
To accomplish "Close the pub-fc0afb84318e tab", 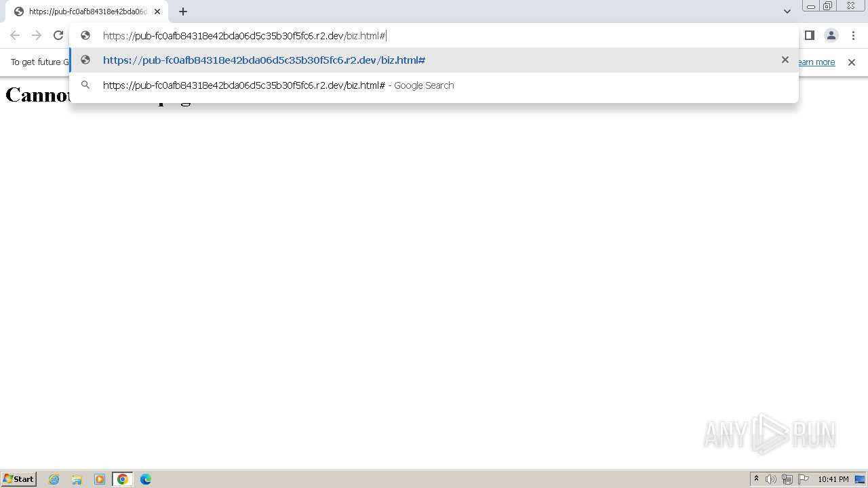I will pos(157,12).
